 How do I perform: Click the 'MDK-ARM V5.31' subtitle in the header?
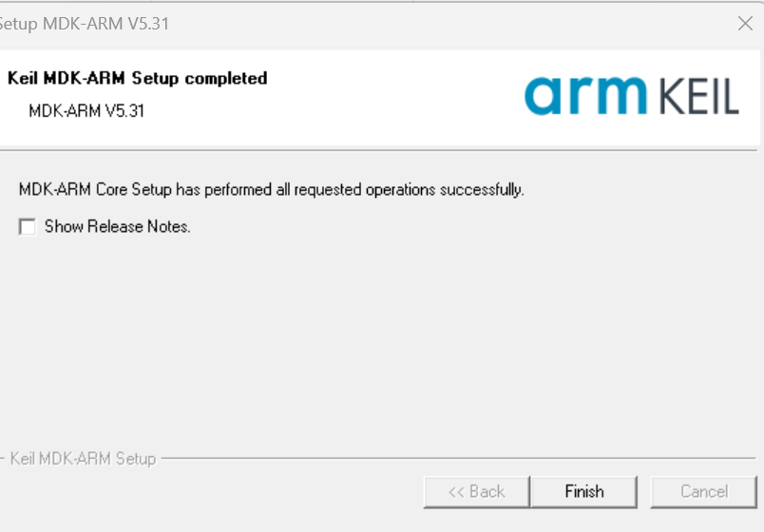[x=86, y=110]
